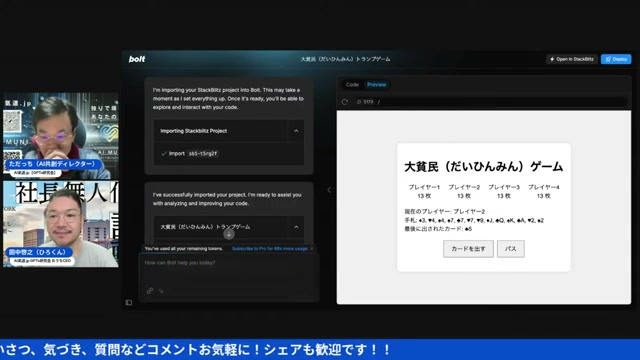Click the 手札 card list line
The image size is (640, 360).
(x=474, y=220)
